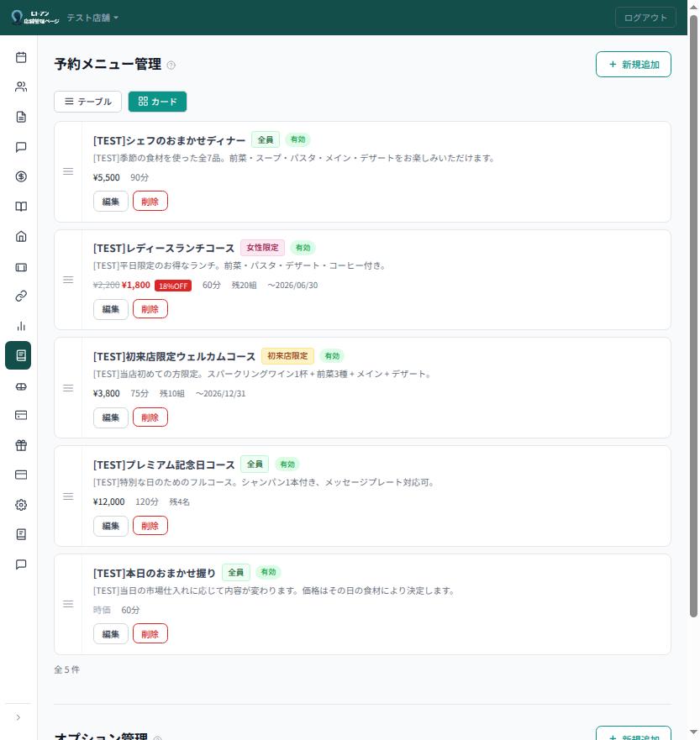Edit the 本日のおまかせ握り menu
Screen dimensions: 700x740
click(110, 634)
